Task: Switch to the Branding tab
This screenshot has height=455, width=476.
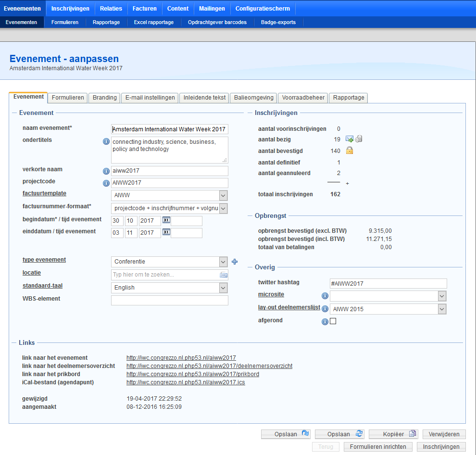Action: pos(104,98)
